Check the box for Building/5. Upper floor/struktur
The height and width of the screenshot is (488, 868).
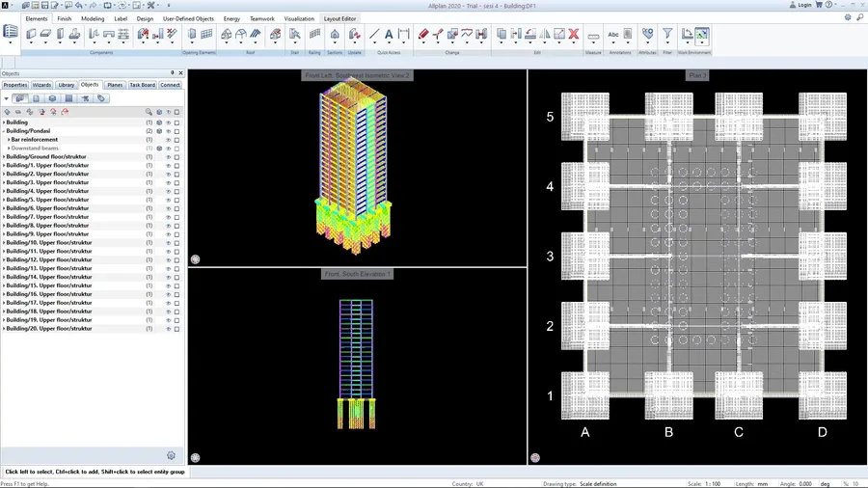click(x=177, y=200)
